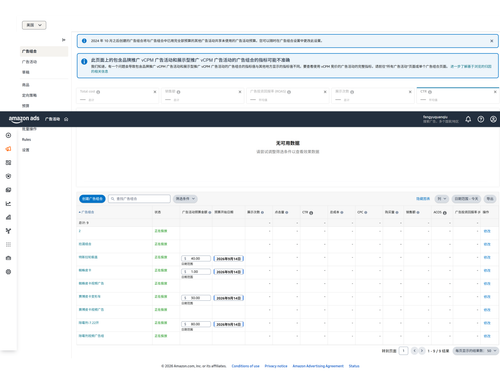Select 广告活动 in the side menu
Screen dimensions: 500x374
pos(29,62)
